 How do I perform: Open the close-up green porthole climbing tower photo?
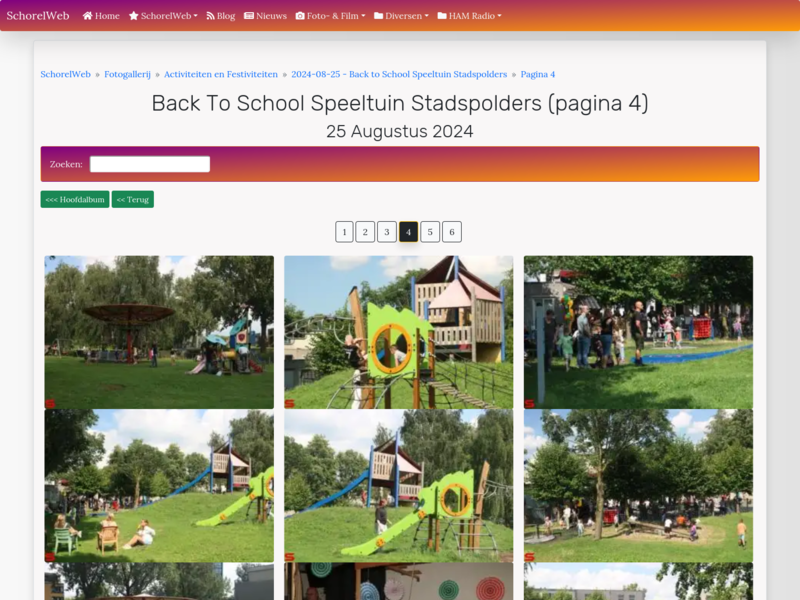[x=398, y=332]
